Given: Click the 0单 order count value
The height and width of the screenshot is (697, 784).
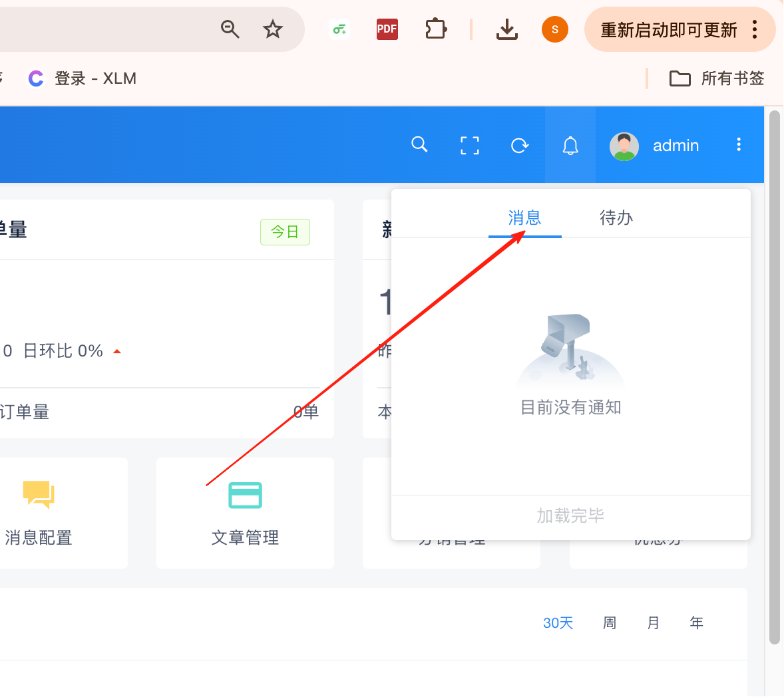Looking at the screenshot, I should 305,412.
